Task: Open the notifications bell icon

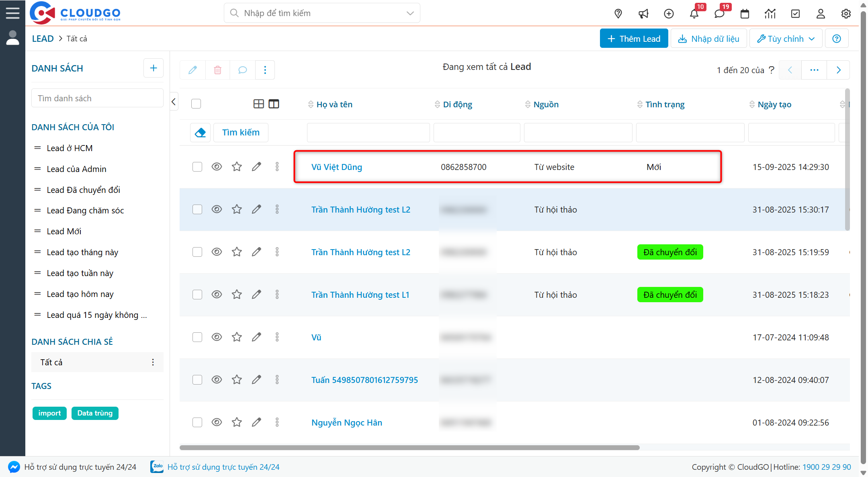Action: point(694,14)
